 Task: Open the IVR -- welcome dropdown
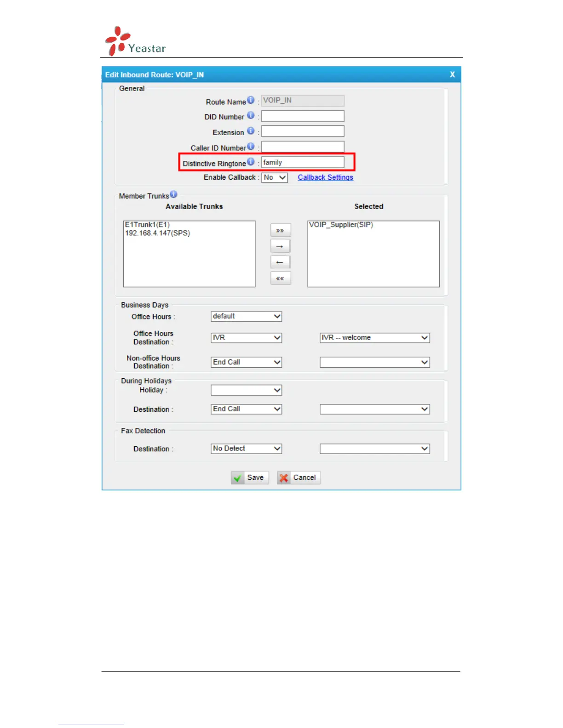(x=375, y=338)
